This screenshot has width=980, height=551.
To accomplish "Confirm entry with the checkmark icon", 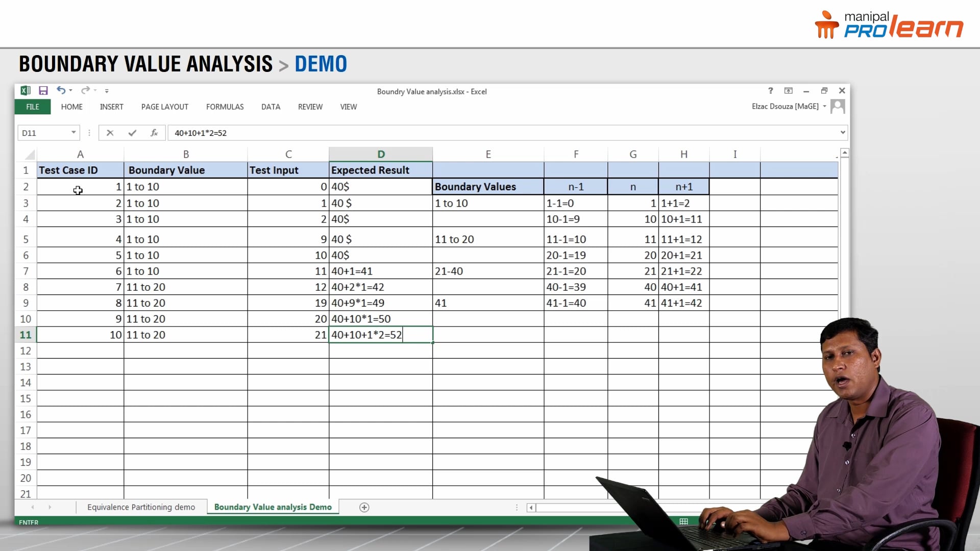I will [x=132, y=133].
